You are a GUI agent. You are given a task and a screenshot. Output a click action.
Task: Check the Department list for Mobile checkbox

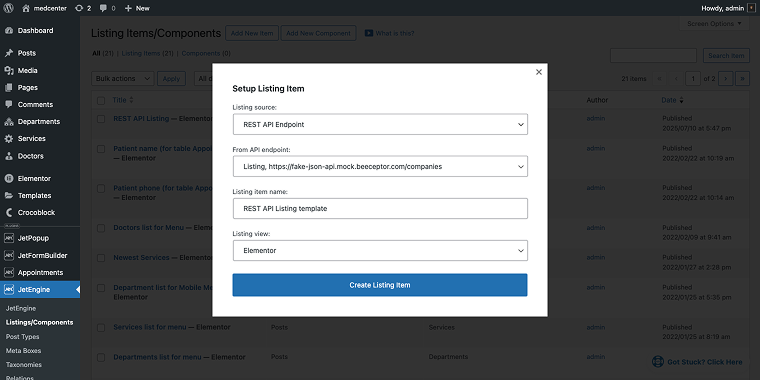pyautogui.click(x=101, y=288)
